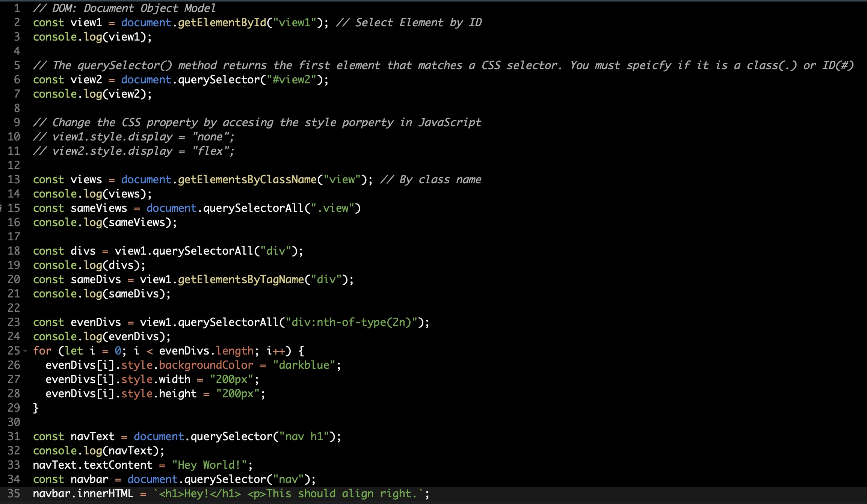The width and height of the screenshot is (867, 504).
Task: Click the getElementById method name
Action: [222, 23]
